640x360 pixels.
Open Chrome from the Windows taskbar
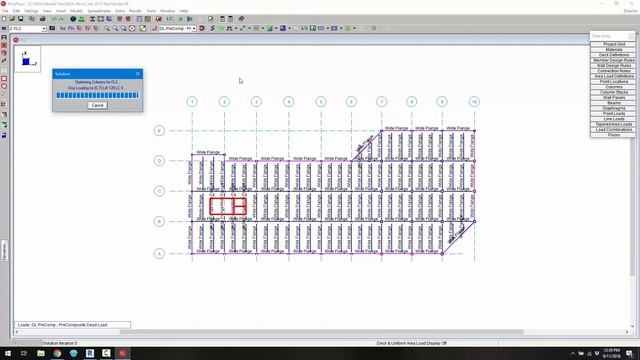57,353
